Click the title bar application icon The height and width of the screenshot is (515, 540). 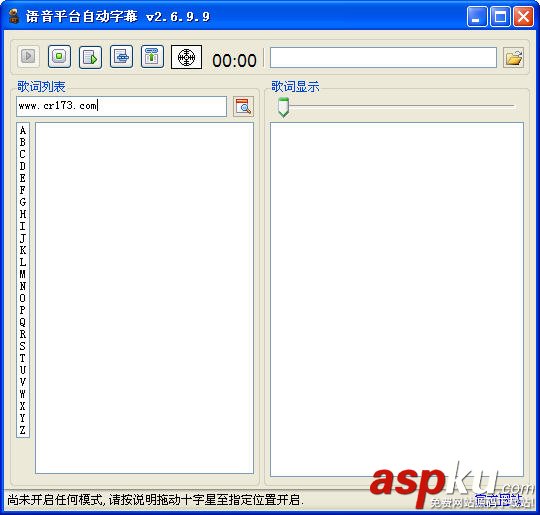[x=14, y=16]
